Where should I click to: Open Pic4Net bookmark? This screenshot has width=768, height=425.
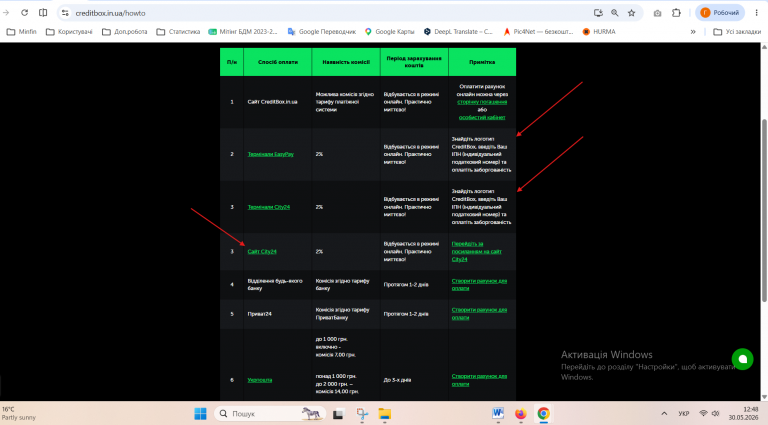538,32
